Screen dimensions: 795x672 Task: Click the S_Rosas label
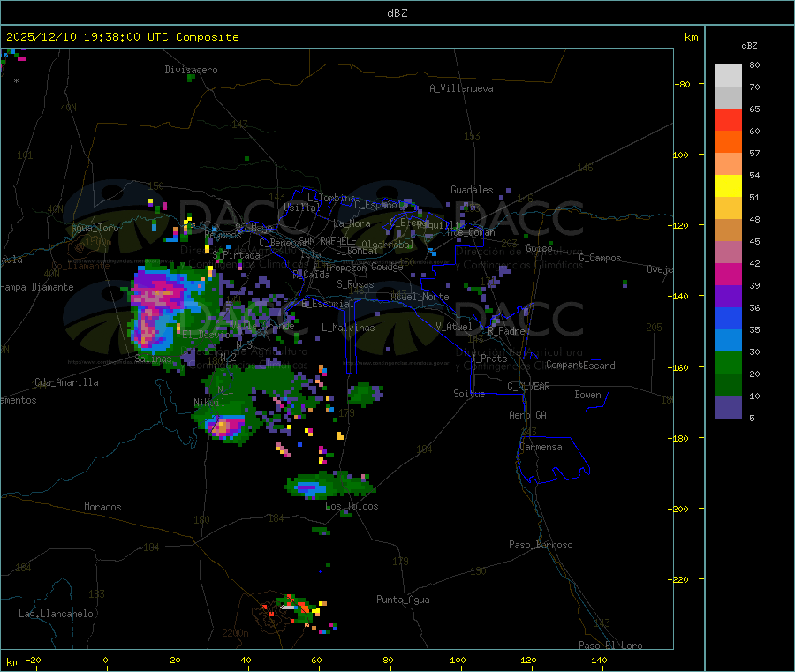click(355, 285)
